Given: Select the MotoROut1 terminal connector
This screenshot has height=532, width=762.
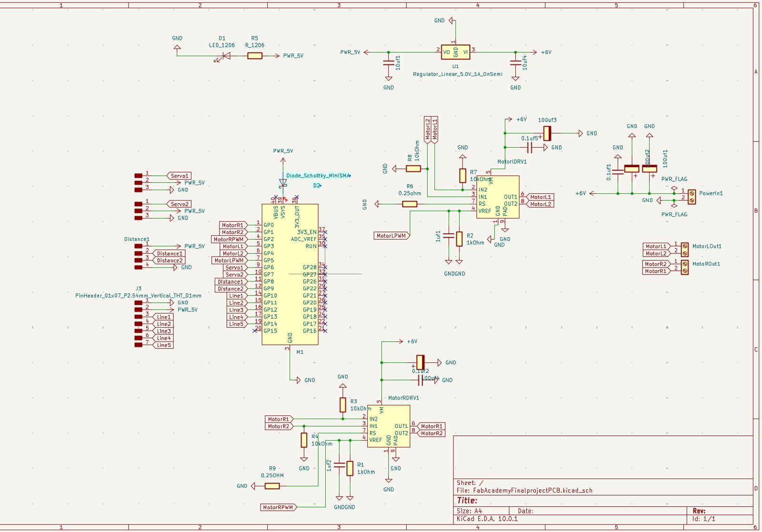Looking at the screenshot, I should click(x=685, y=267).
